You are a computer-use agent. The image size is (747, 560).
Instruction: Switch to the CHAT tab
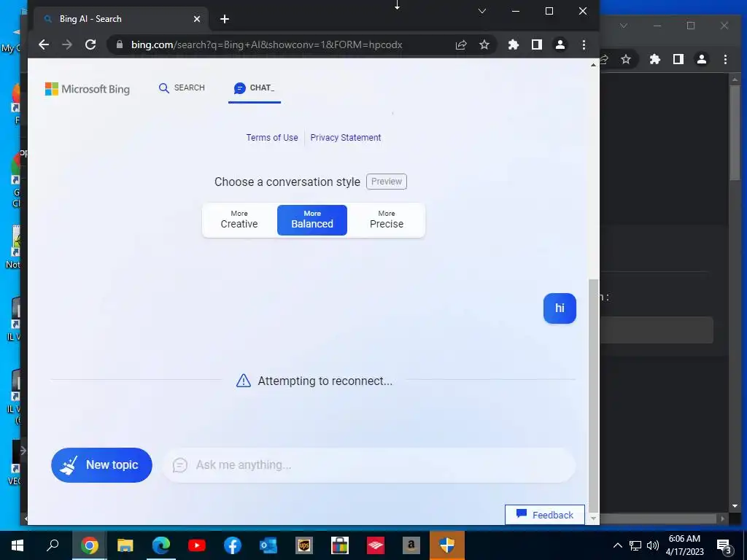point(255,88)
